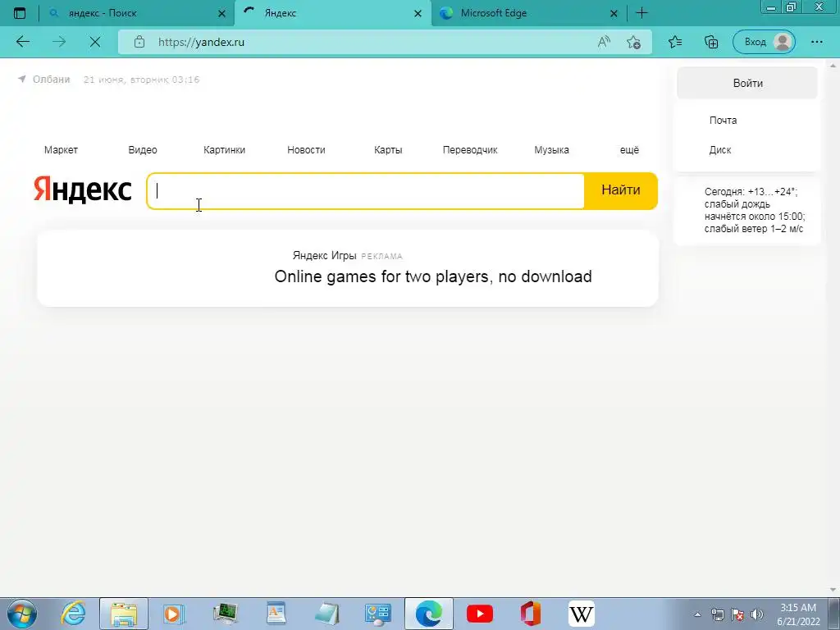Open Почта mail link

point(724,121)
